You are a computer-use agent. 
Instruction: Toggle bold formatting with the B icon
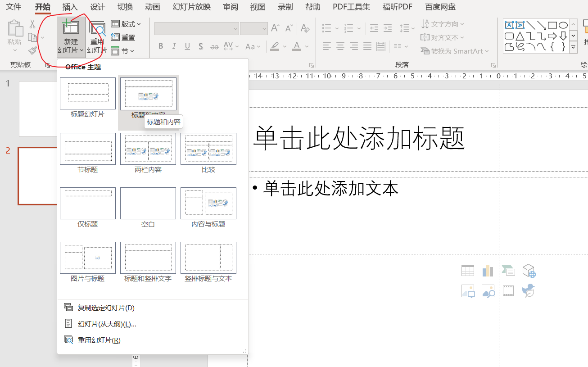click(161, 46)
